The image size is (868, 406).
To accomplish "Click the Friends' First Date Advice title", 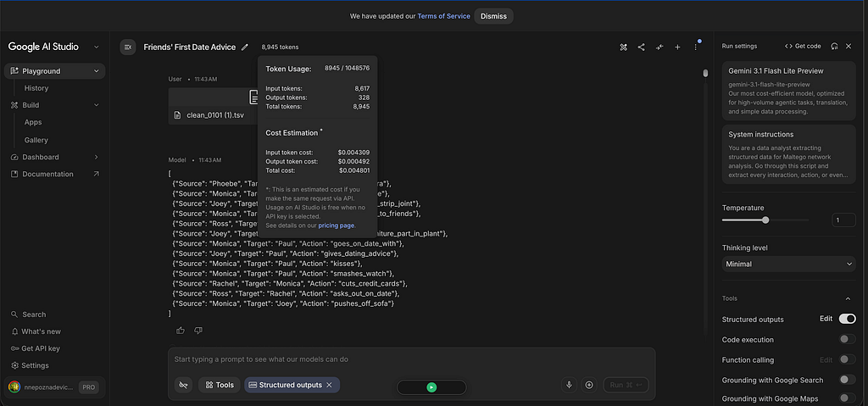I will point(189,47).
